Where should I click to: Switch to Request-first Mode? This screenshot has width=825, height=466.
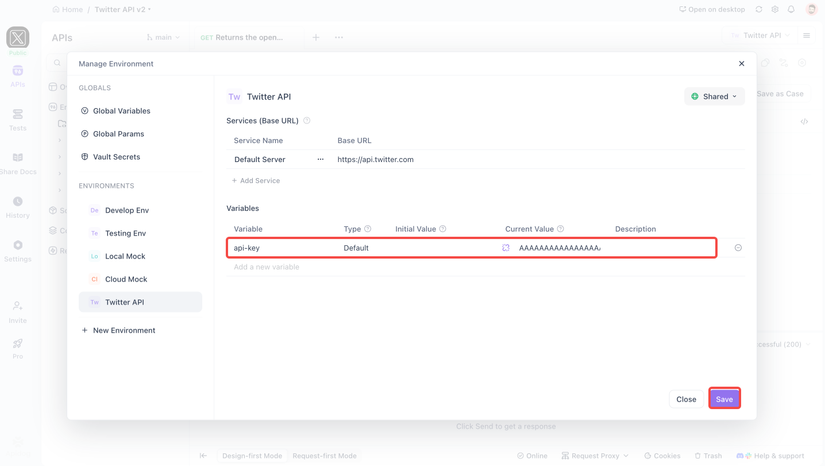(x=324, y=456)
